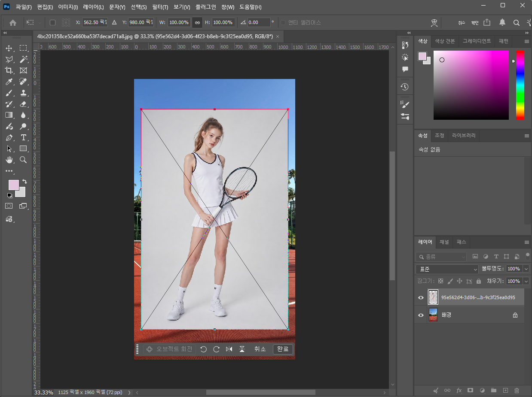Click the delete layer trash icon
The image size is (532, 397).
pos(517,391)
